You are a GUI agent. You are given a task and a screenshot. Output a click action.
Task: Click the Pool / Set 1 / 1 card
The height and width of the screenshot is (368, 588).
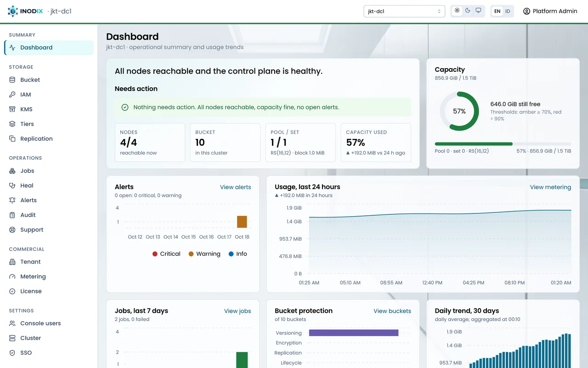[300, 143]
